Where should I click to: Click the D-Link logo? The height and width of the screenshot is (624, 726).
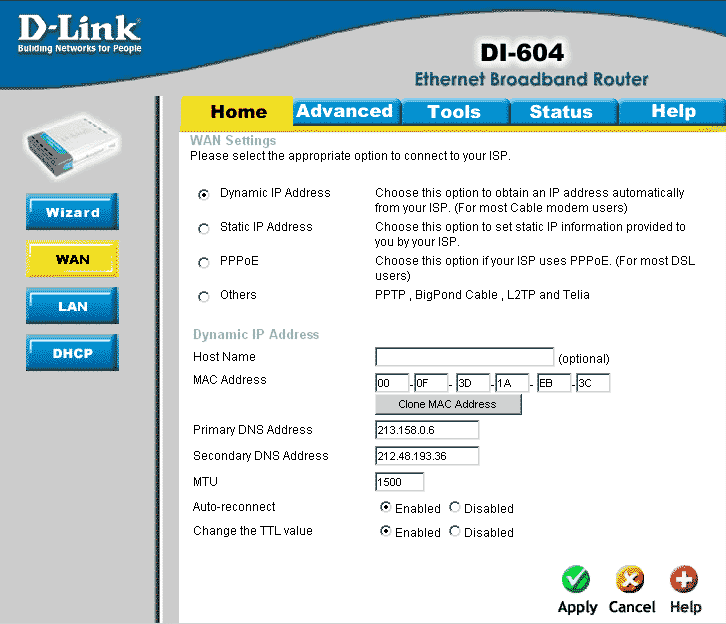pos(79,34)
